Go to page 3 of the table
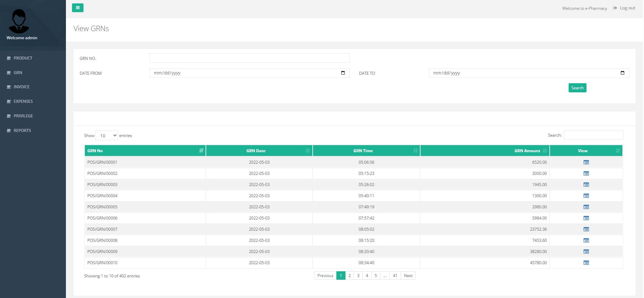The image size is (644, 298). click(358, 276)
